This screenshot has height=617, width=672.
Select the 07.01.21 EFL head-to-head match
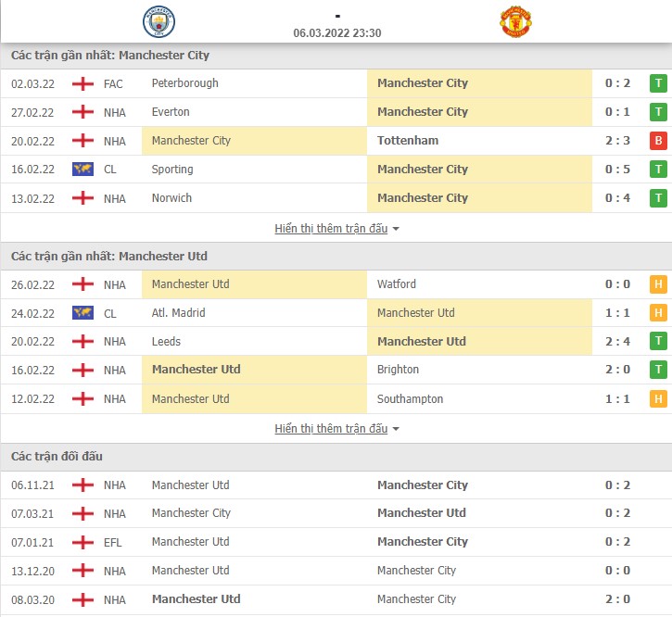point(336,542)
